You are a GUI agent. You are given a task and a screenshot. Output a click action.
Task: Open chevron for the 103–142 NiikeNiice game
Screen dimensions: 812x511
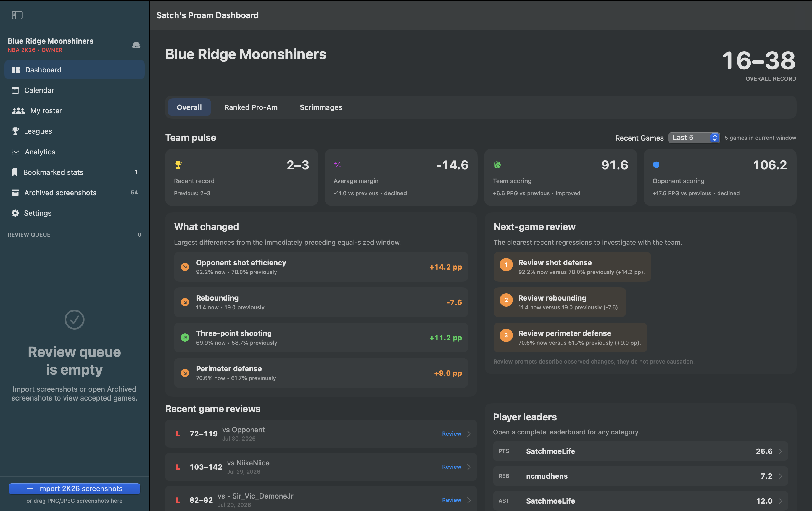point(469,467)
